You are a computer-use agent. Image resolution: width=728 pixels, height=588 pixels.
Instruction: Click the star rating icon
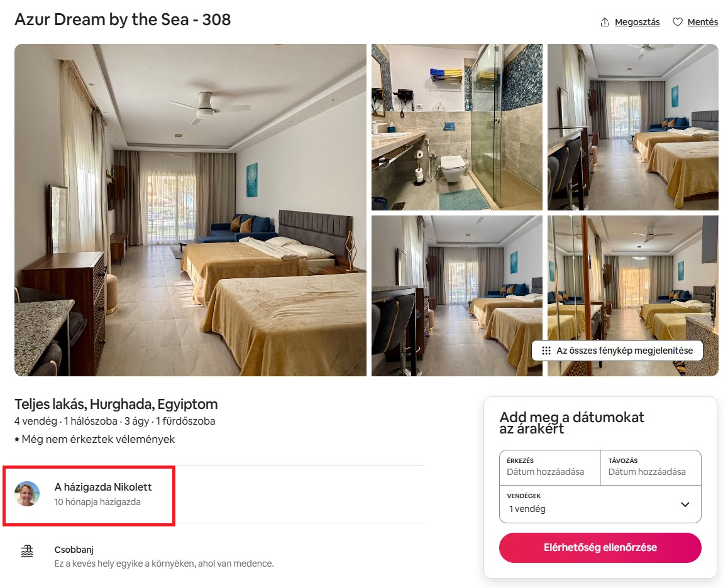click(17, 440)
